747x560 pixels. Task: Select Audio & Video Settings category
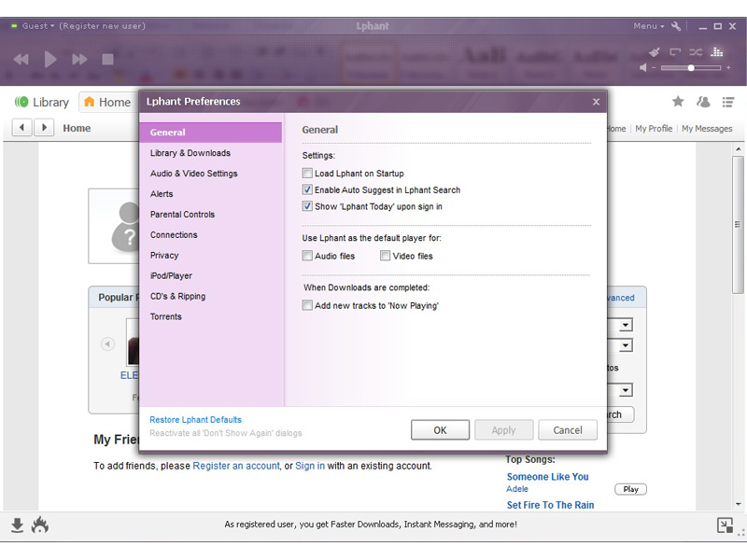tap(194, 174)
